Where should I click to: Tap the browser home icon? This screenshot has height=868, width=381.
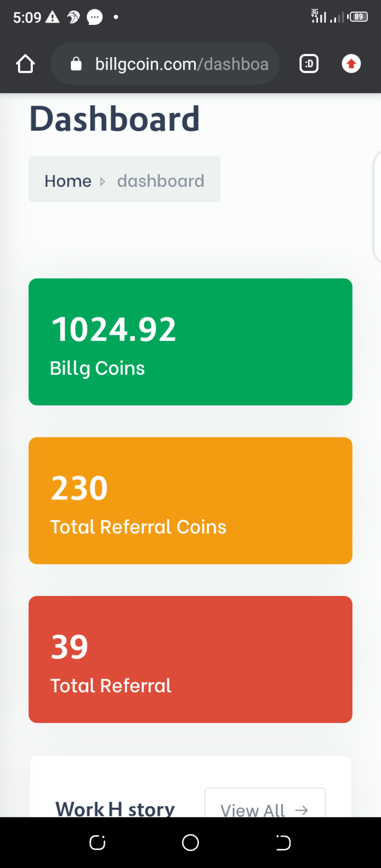25,64
